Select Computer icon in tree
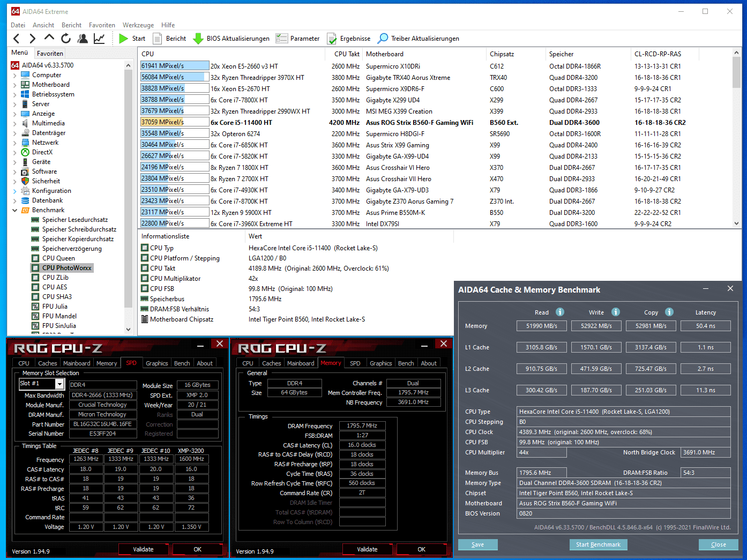The height and width of the screenshot is (560, 747). (x=25, y=75)
